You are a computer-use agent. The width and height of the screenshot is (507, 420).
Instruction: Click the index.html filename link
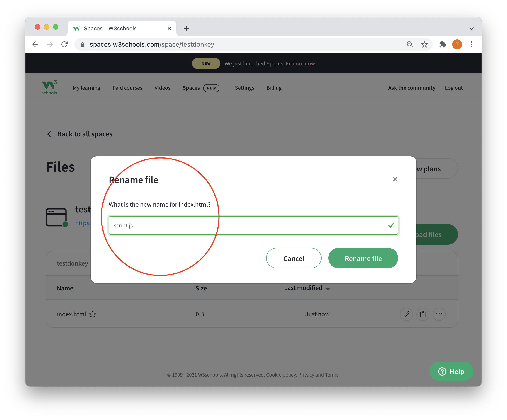(72, 314)
